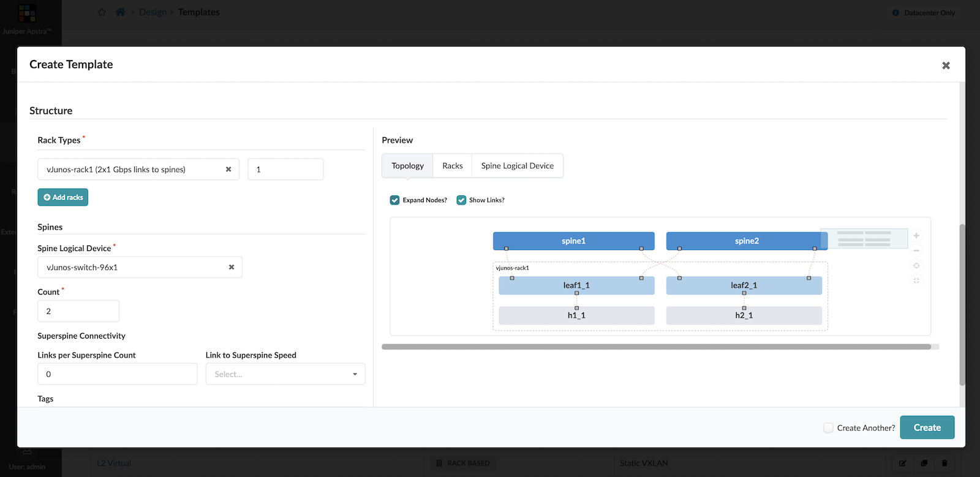The image size is (980, 477).
Task: Close the Create Template dialog
Action: click(x=946, y=66)
